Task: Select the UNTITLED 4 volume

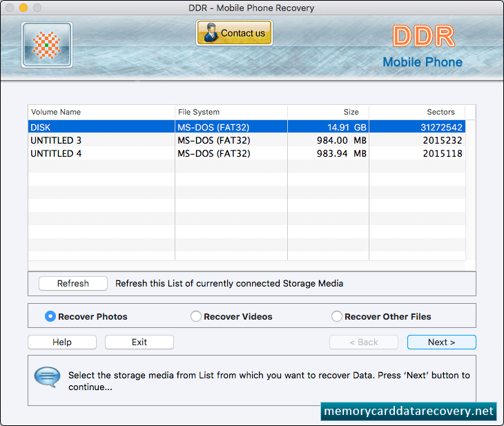Action: (246, 153)
